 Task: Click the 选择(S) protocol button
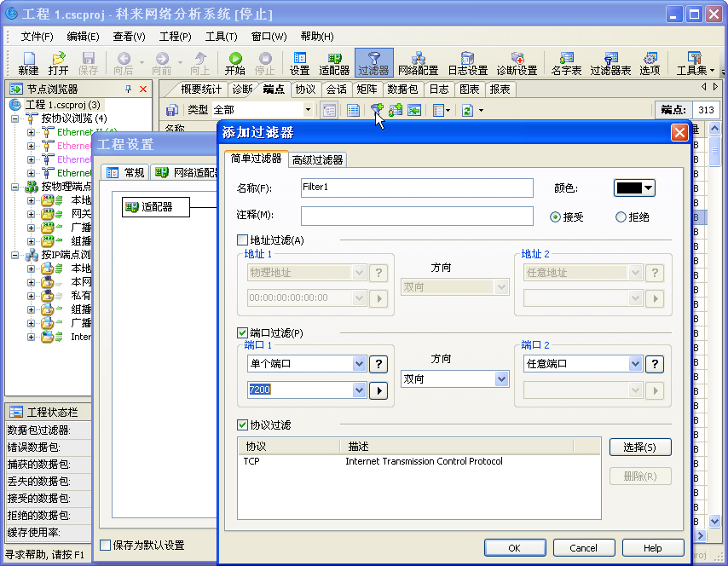pyautogui.click(x=639, y=448)
